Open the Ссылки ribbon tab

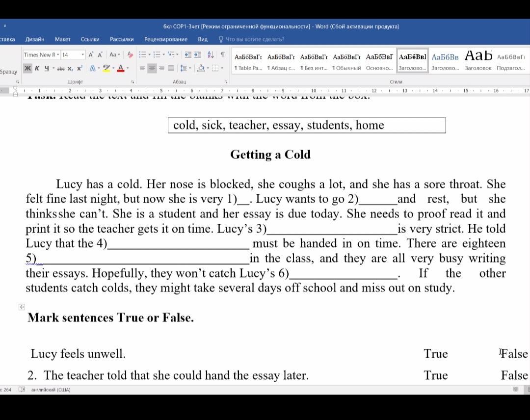(x=90, y=39)
